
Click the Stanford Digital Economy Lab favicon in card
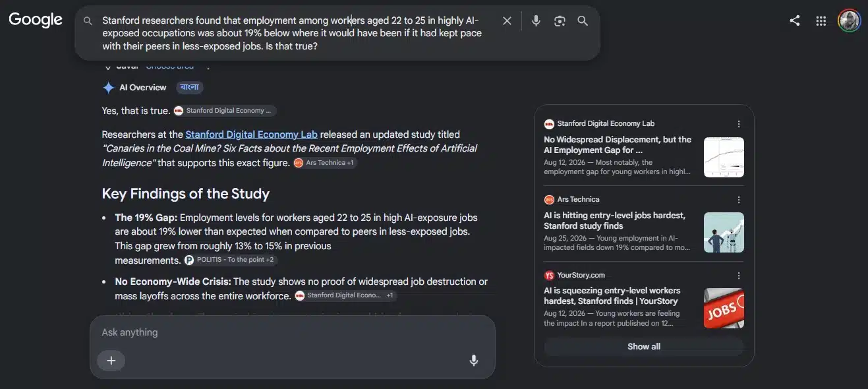click(x=549, y=124)
